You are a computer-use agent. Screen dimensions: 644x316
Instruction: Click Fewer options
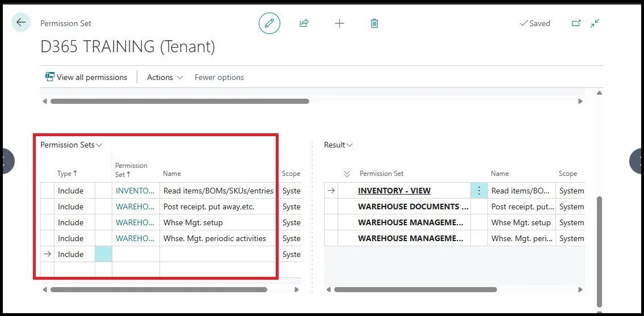click(x=219, y=77)
